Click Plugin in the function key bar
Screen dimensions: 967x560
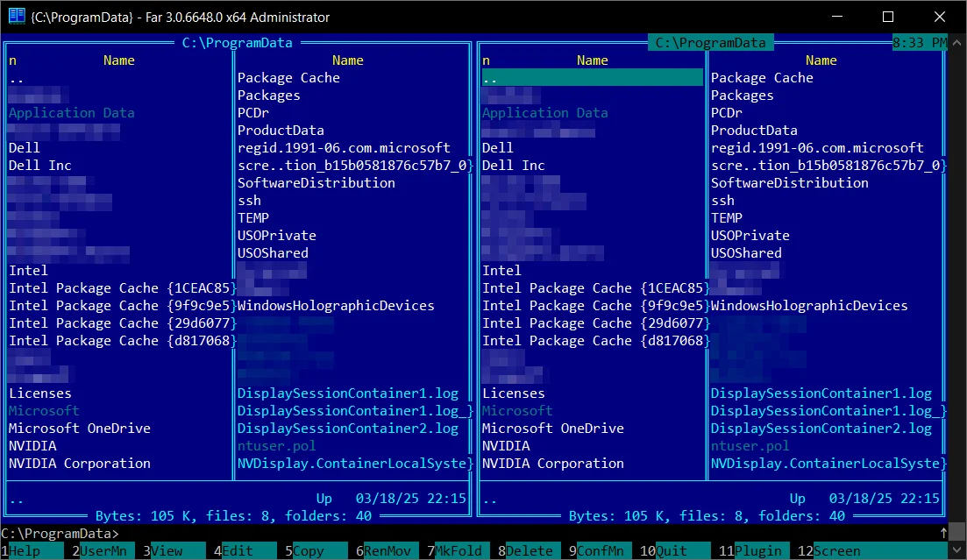pos(759,551)
